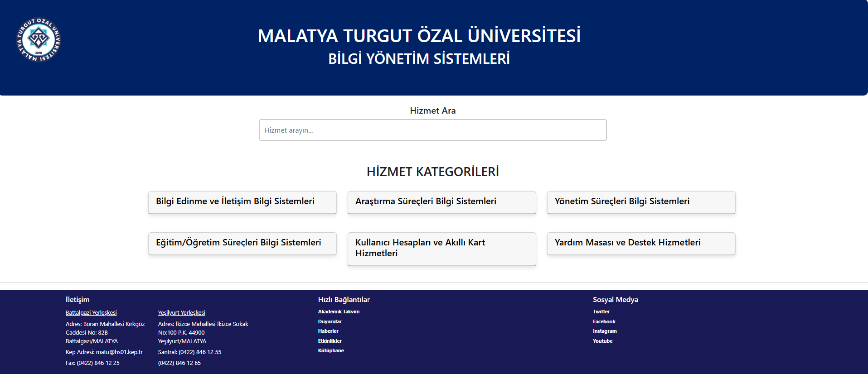The height and width of the screenshot is (374, 868).
Task: Go to Duyurular in footer
Action: pos(330,321)
